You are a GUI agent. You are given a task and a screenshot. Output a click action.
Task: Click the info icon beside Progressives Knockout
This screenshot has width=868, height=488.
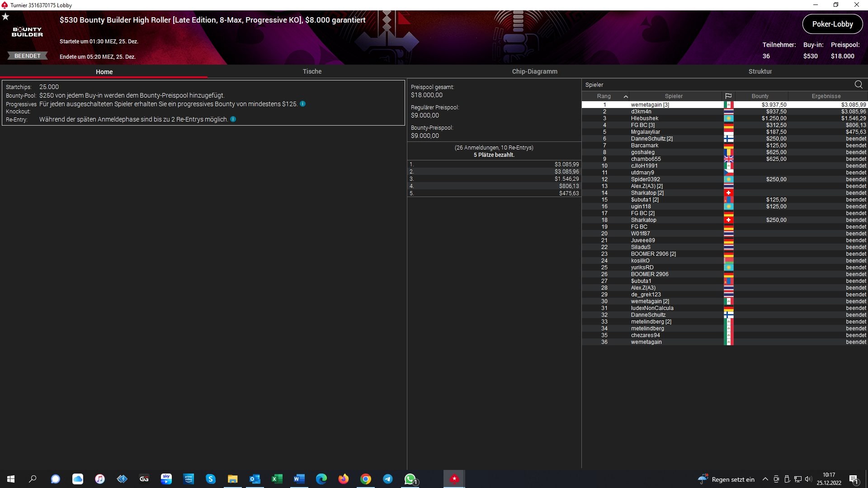(303, 104)
